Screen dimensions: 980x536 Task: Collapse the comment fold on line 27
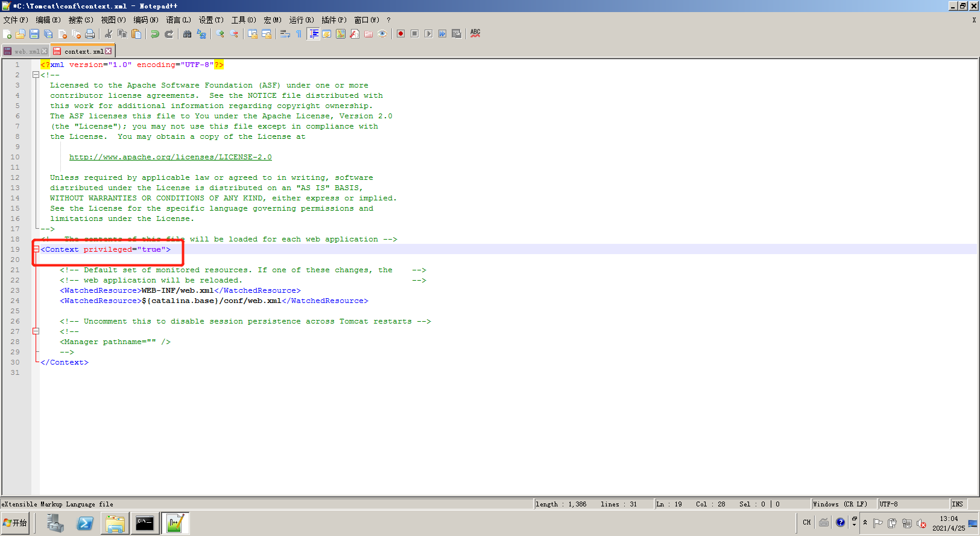click(36, 331)
